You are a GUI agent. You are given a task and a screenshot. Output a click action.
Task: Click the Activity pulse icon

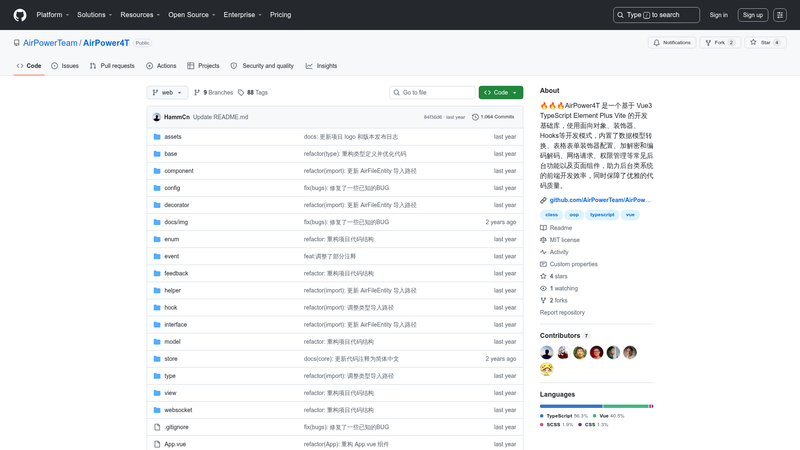[543, 252]
